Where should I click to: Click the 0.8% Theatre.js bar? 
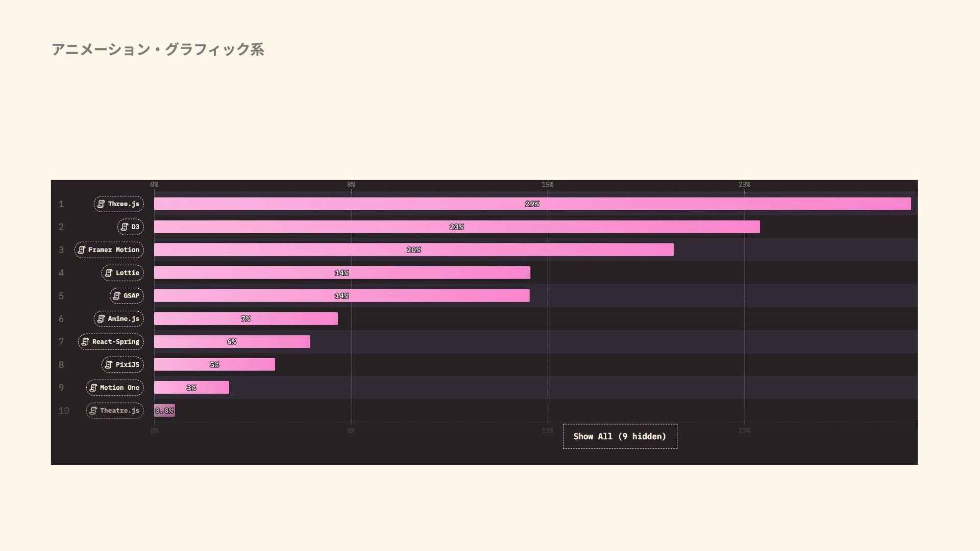click(x=164, y=411)
